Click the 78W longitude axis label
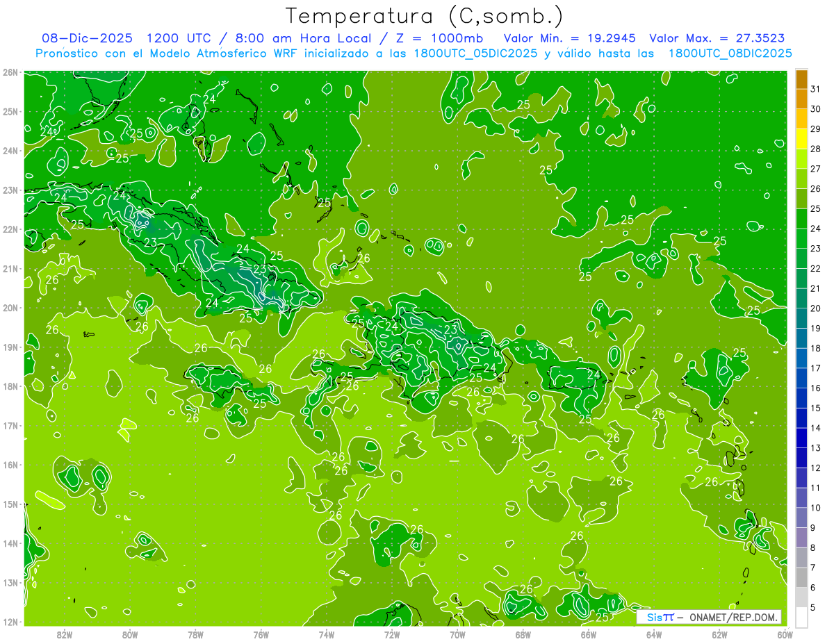 pos(196,634)
